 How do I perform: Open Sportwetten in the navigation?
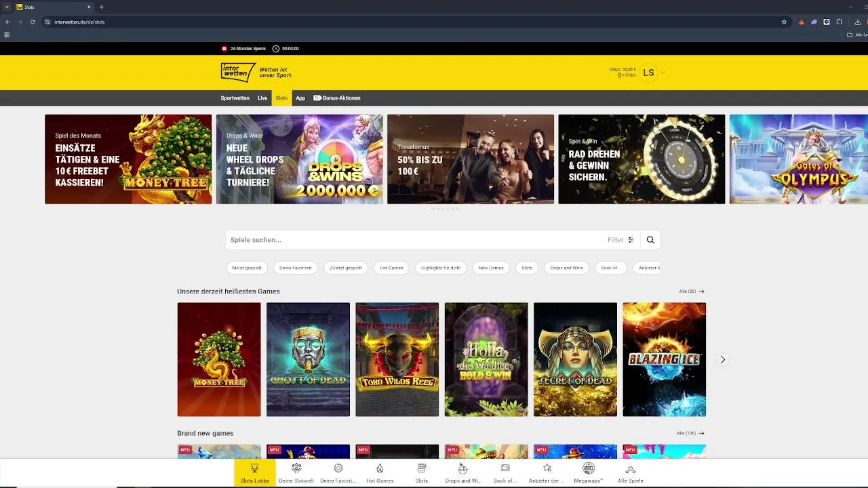pos(235,98)
